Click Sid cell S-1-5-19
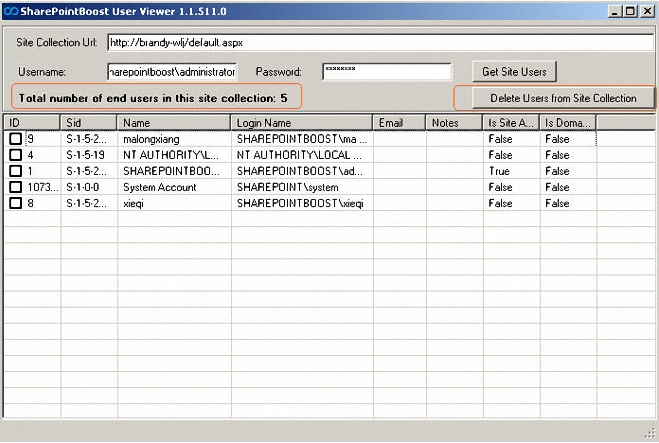Image resolution: width=659 pixels, height=443 pixels. [85, 155]
